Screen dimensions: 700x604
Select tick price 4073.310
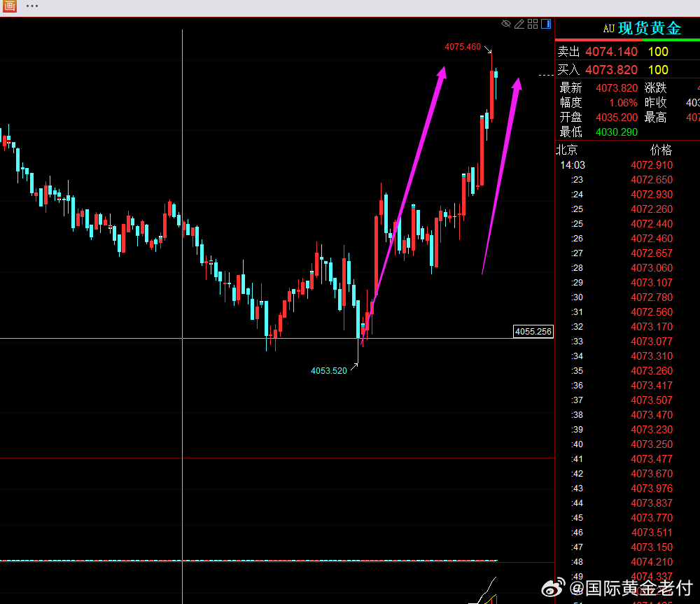coord(652,356)
